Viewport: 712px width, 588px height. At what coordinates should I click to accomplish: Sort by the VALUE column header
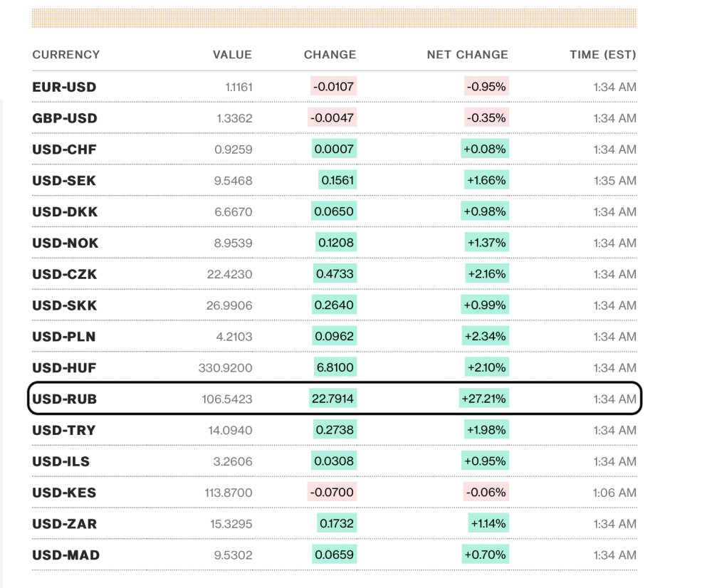point(232,55)
